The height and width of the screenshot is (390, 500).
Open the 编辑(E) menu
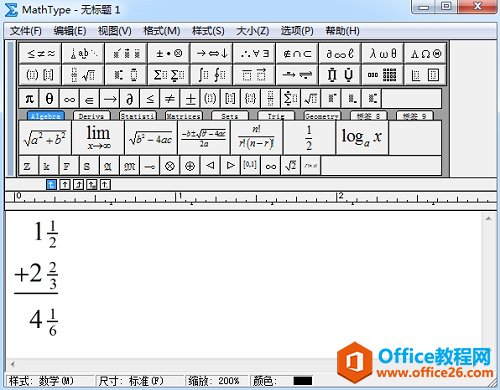[x=70, y=31]
